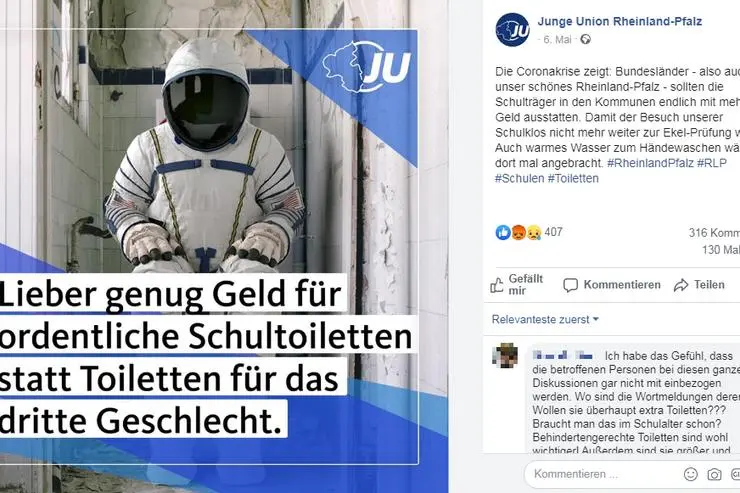740x493 pixels.
Task: Click the sad face reaction icon
Action: 534,232
